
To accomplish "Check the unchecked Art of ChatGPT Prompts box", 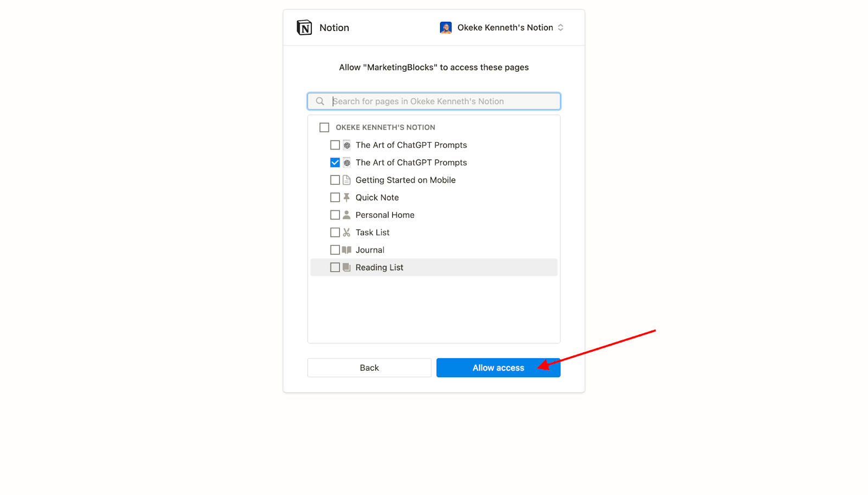I will click(335, 145).
